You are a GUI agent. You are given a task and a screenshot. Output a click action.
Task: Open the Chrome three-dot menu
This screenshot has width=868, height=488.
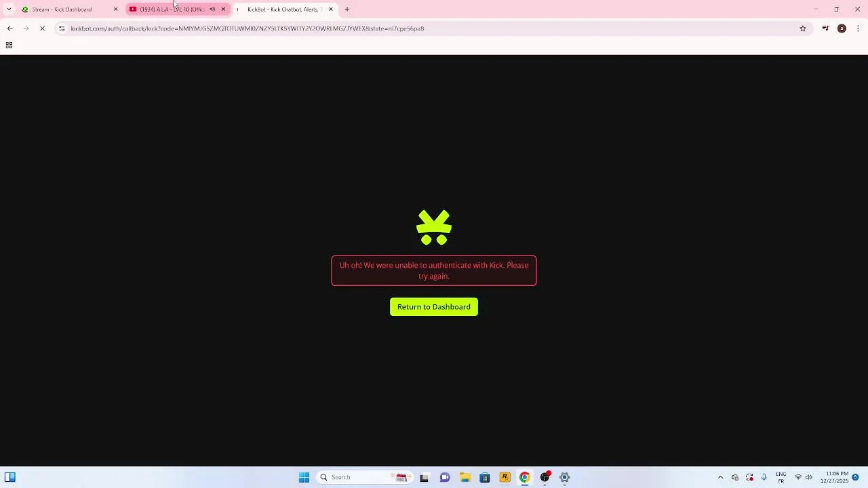pos(859,28)
